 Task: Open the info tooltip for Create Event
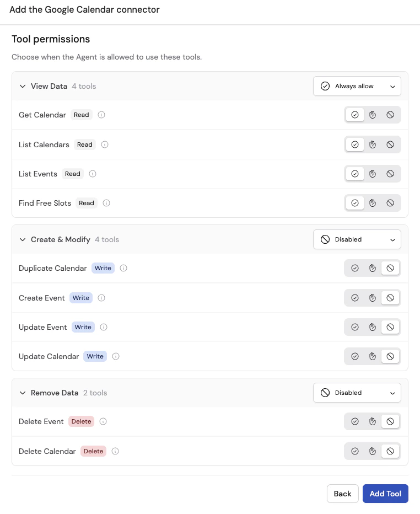(x=101, y=298)
